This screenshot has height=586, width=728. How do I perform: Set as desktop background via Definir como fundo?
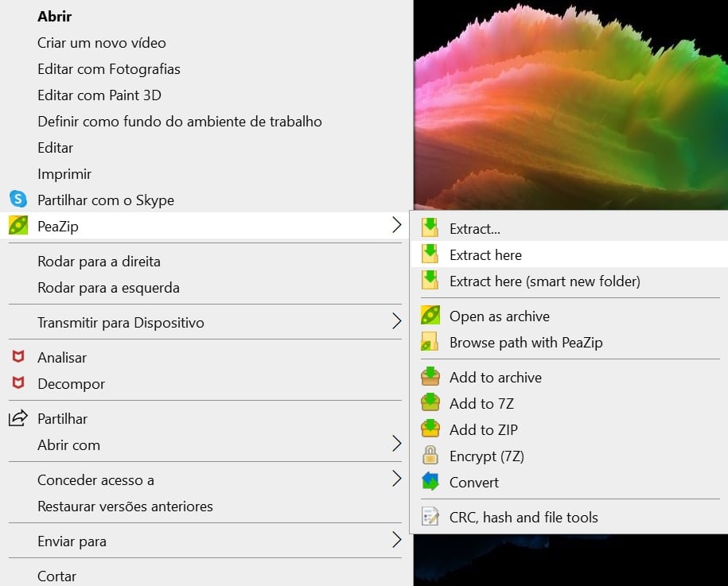(180, 122)
